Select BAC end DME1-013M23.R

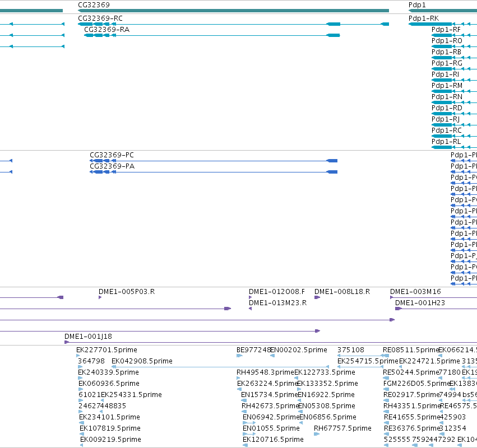click(277, 303)
